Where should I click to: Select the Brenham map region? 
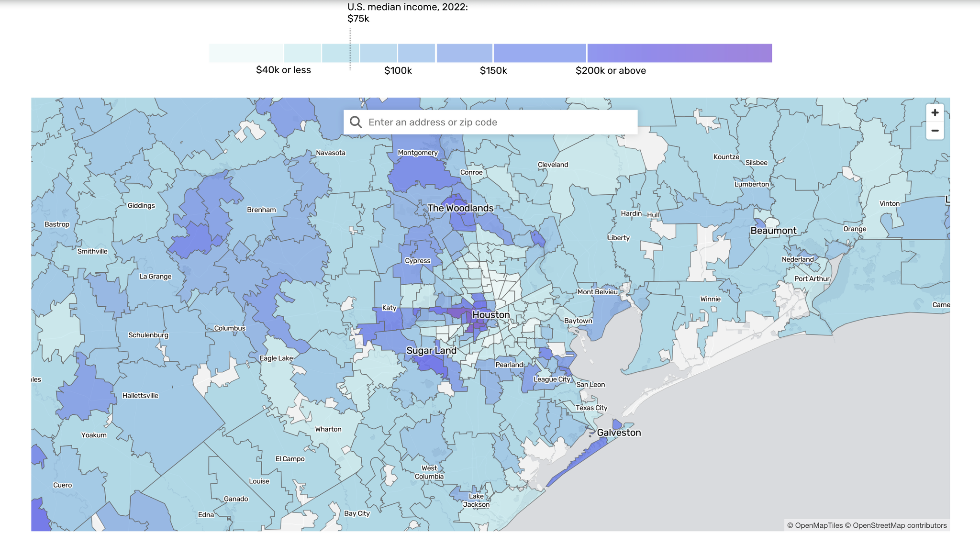[261, 210]
